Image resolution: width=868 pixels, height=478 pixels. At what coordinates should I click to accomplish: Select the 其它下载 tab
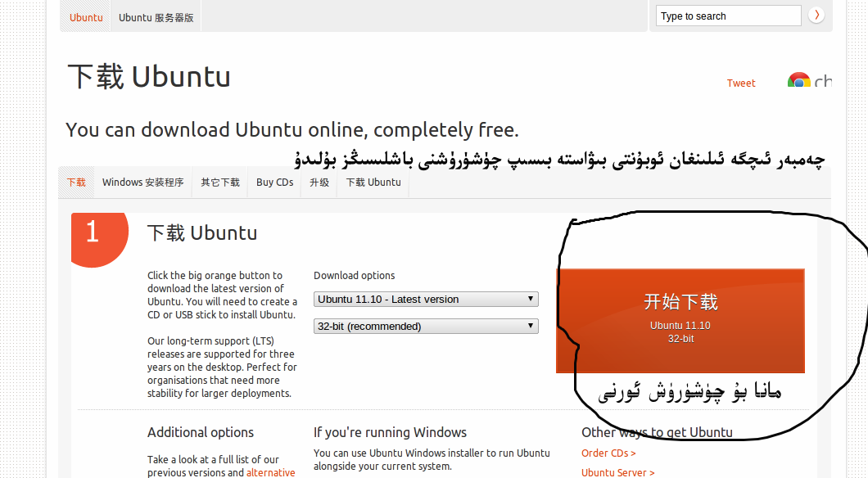[x=219, y=182]
